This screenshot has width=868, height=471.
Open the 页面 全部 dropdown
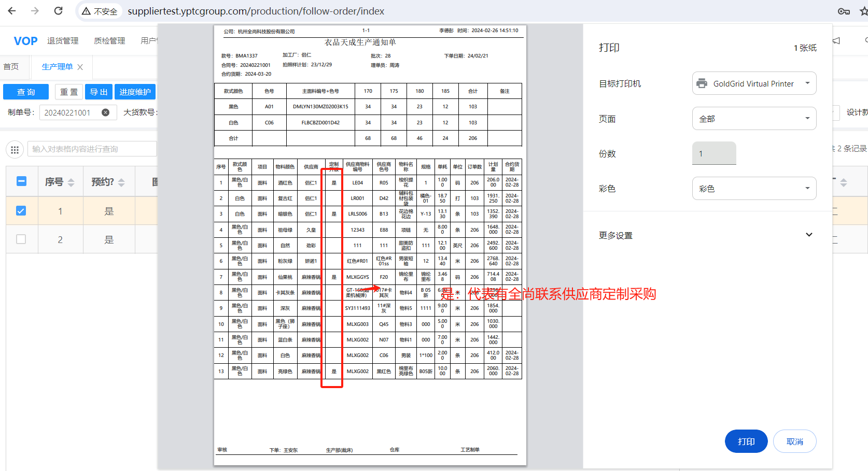point(754,119)
